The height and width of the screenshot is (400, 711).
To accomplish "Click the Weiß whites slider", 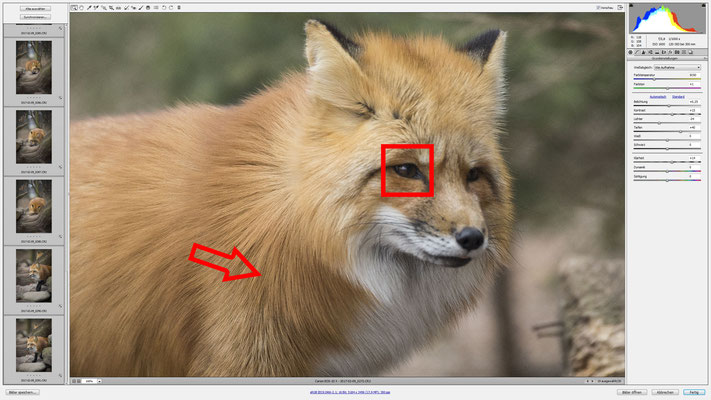I will coord(667,140).
